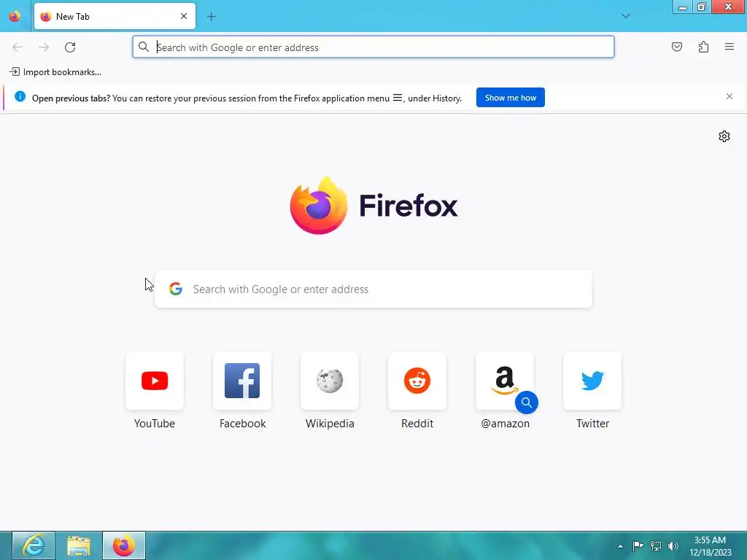Viewport: 747px width, 560px height.
Task: Go forward one page
Action: point(44,47)
